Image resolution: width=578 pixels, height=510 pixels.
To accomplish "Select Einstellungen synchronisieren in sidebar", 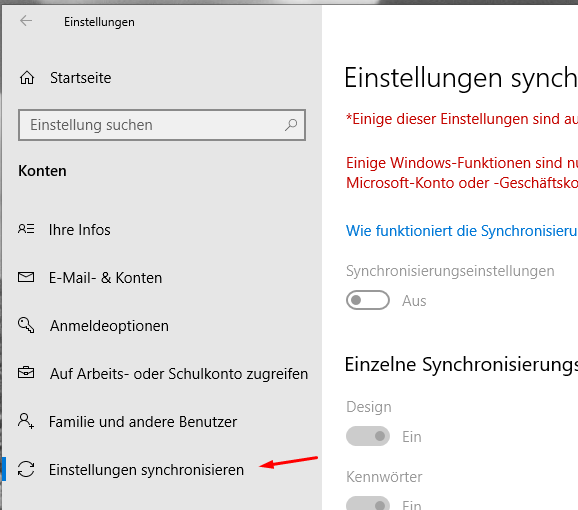I will point(146,470).
